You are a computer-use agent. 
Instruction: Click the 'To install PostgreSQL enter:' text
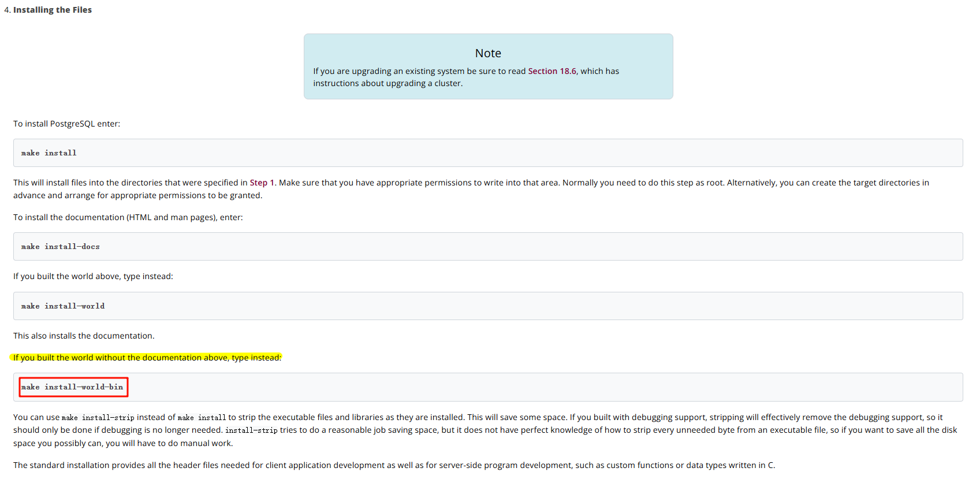(66, 124)
